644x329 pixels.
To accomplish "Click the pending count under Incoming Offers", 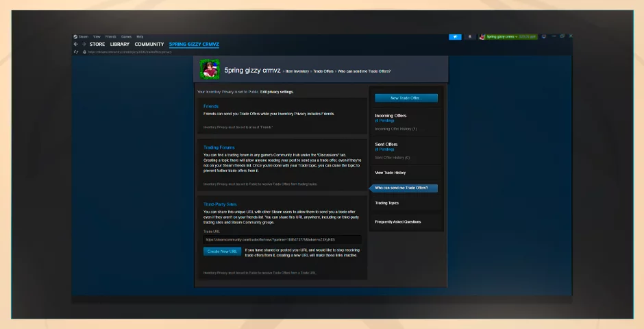I will 384,121.
